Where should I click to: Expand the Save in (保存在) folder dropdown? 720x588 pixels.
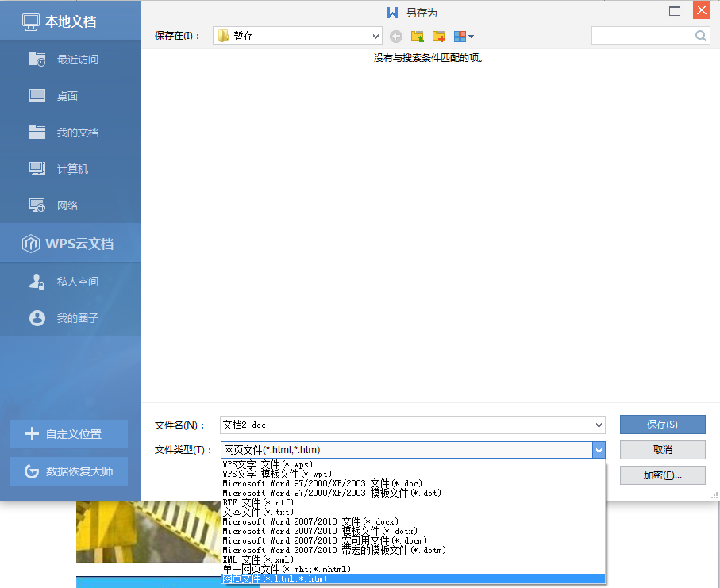375,37
